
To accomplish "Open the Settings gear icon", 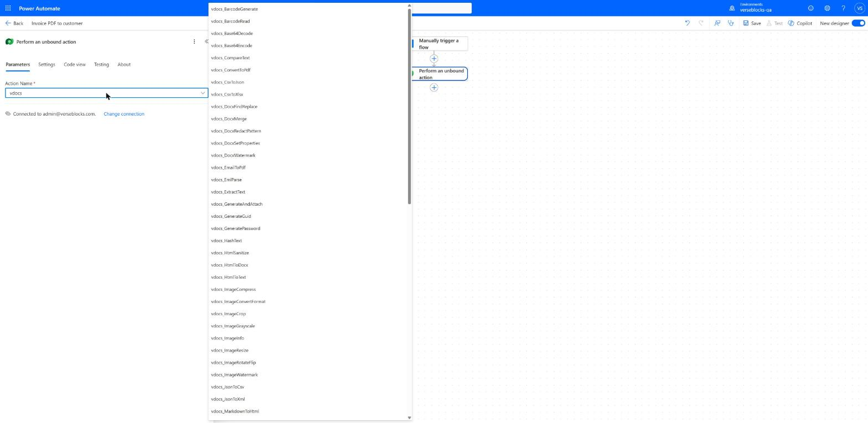I will (827, 8).
